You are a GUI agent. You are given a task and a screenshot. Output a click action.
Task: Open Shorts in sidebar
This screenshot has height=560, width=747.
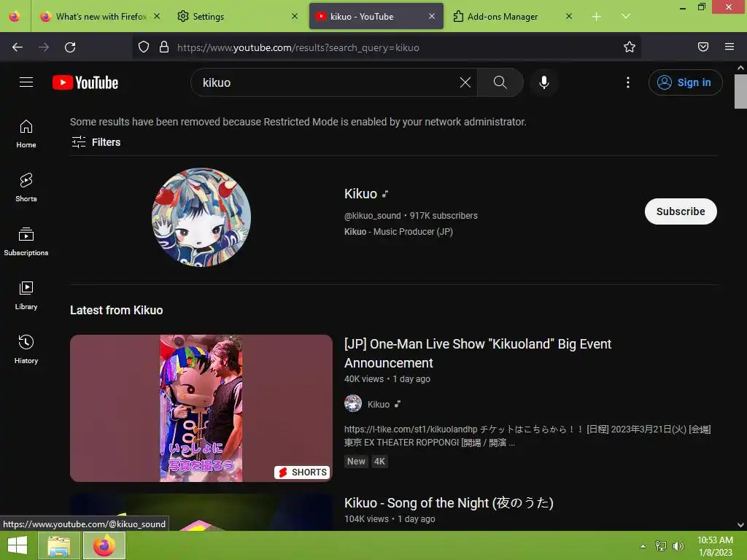coord(26,187)
